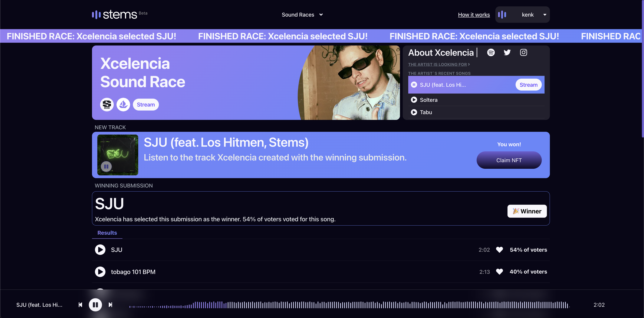This screenshot has height=318, width=644.
Task: Click the Sound.xyz round icon in banner
Action: tap(107, 104)
